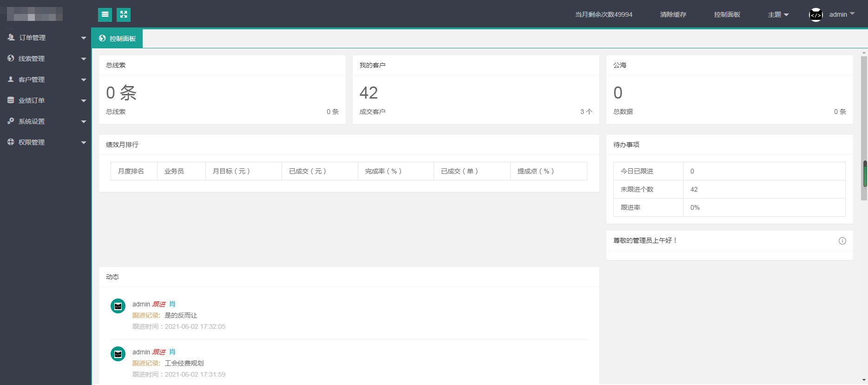Screen dimensions: 868x385
Task: Click the 月度排名 column header
Action: (131, 171)
